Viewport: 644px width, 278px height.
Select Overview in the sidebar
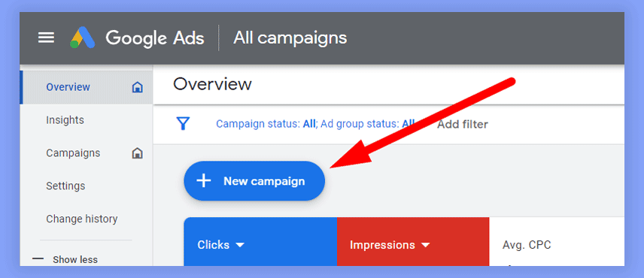coord(68,87)
